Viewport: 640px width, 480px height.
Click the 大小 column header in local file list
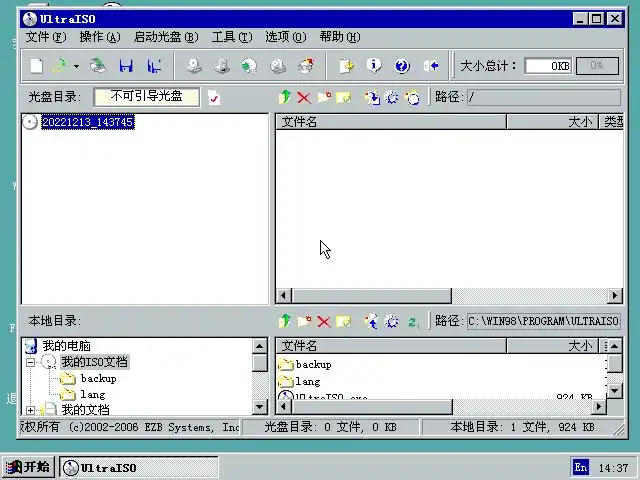[552, 346]
